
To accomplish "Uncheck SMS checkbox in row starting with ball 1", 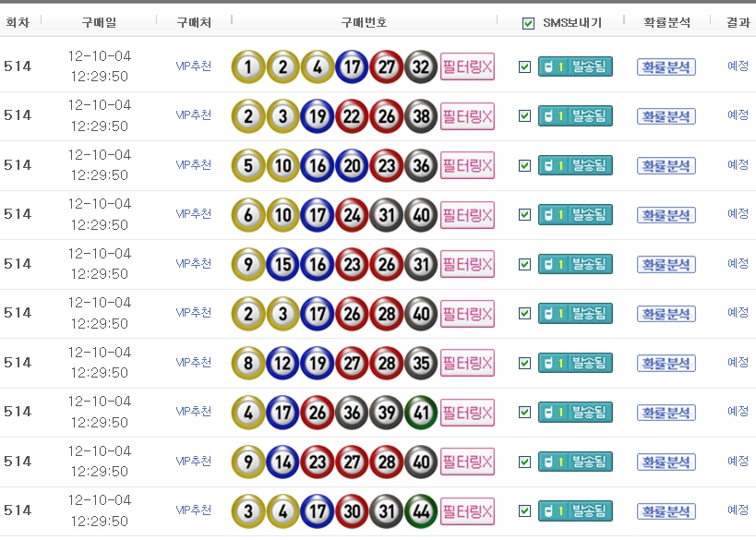I will tap(525, 66).
